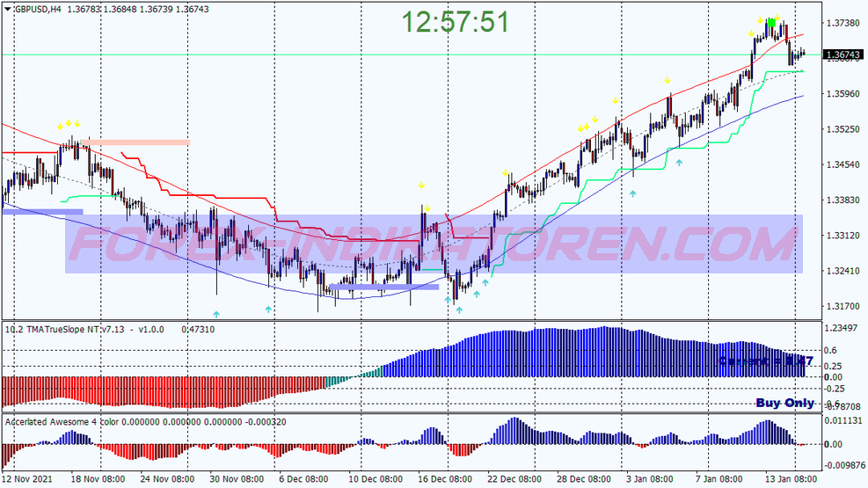Viewport: 868px width, 488px height.
Task: Select the pink resistance rectangle near 18 Nov
Action: point(135,142)
